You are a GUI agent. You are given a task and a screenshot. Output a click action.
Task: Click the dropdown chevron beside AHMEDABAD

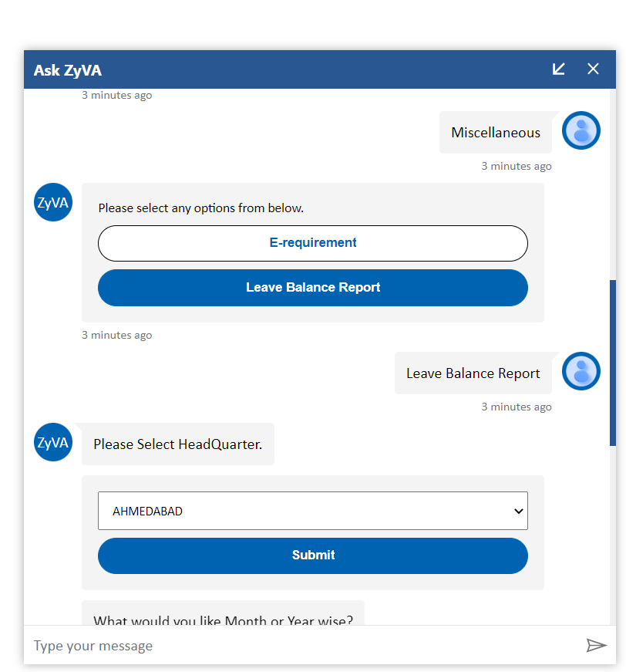tap(518, 511)
